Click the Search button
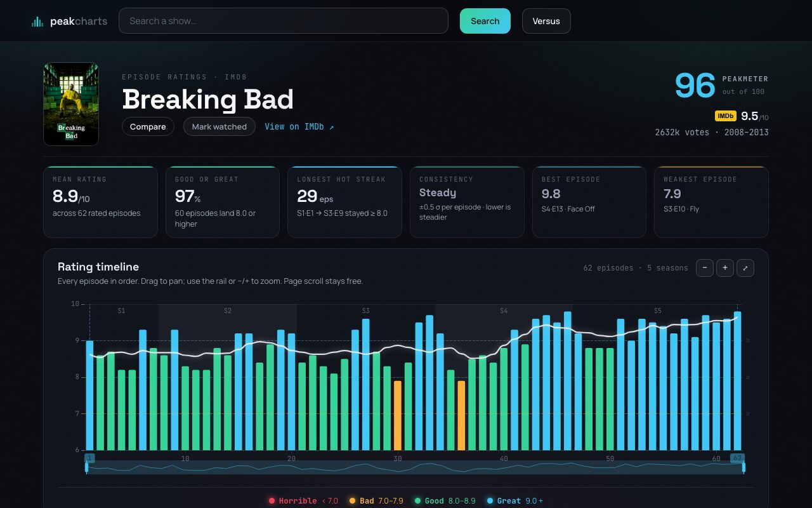Image resolution: width=812 pixels, height=508 pixels. [x=485, y=21]
